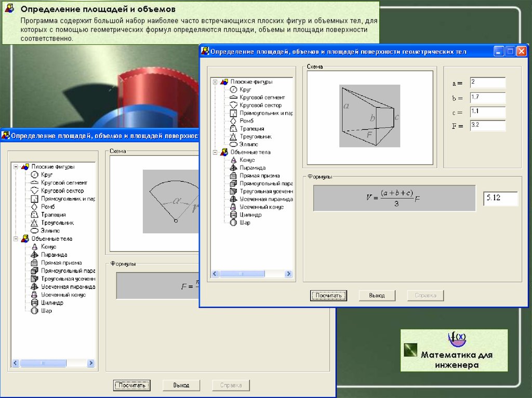
Task: Choose the Шар sphere icon in front window
Action: click(233, 223)
